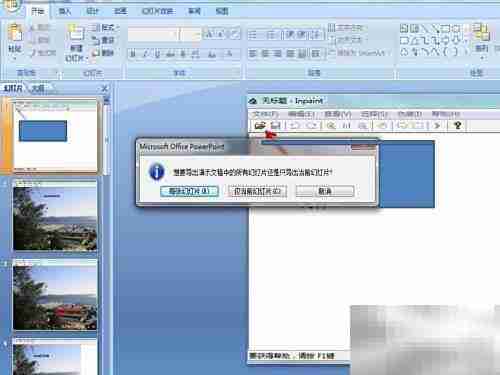Click the Every Slide (每张幻灯片) button

point(189,191)
